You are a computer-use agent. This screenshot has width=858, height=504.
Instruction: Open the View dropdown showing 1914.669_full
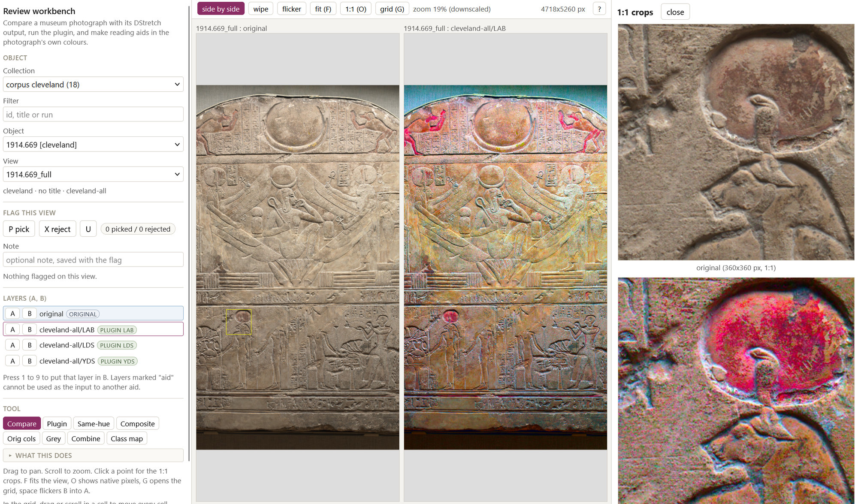point(93,175)
